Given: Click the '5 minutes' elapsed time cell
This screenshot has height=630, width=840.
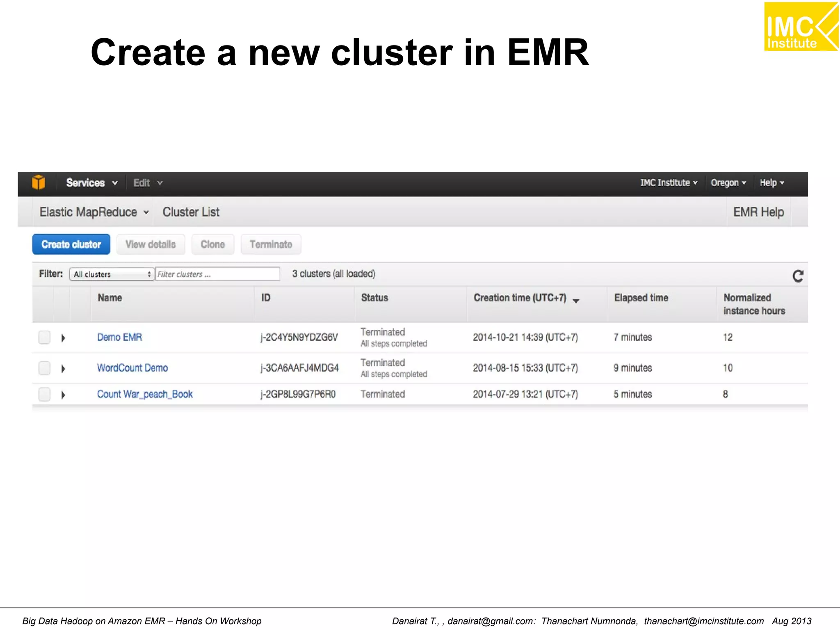Looking at the screenshot, I should (x=632, y=394).
